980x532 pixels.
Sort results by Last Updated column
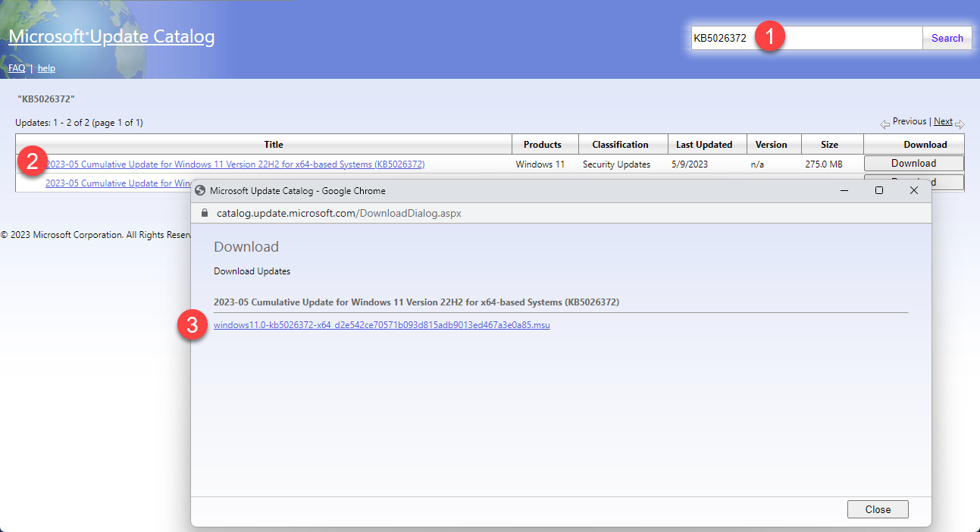point(704,145)
